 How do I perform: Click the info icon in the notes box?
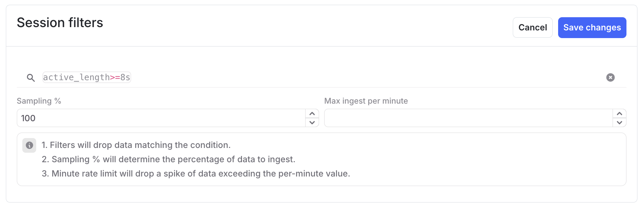coord(29,145)
